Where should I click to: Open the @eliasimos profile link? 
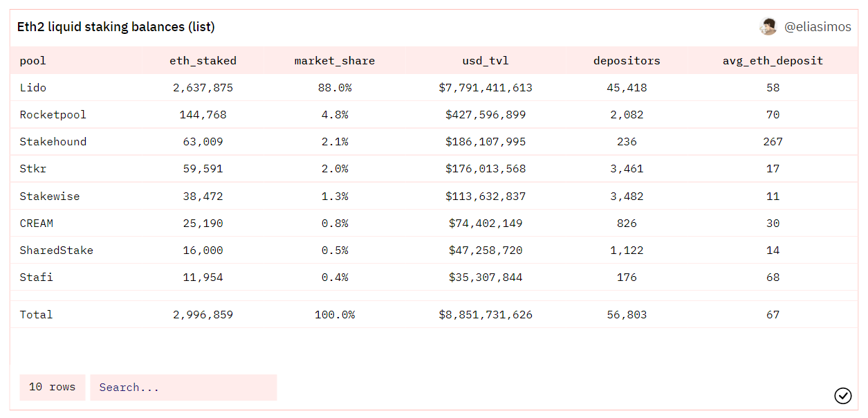[818, 27]
